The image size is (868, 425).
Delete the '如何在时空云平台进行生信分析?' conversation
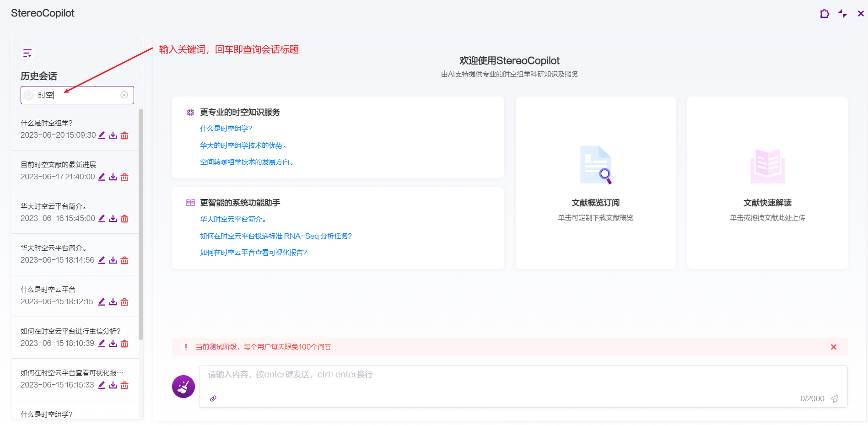coord(124,344)
